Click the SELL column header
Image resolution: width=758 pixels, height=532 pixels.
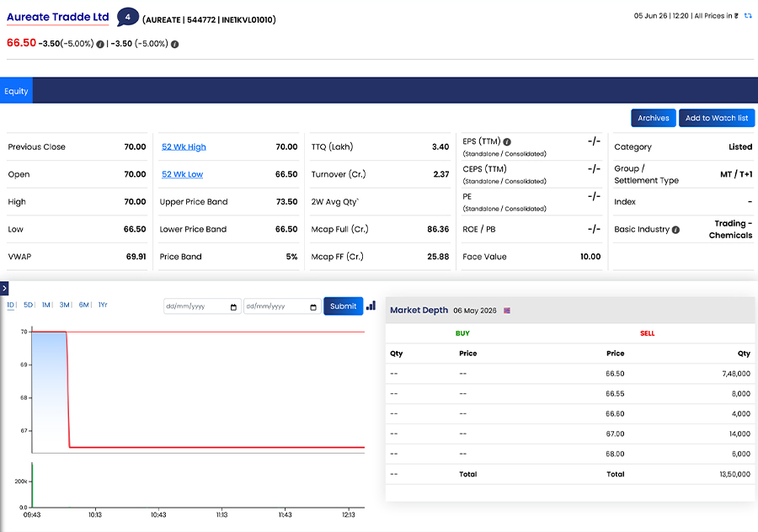648,333
